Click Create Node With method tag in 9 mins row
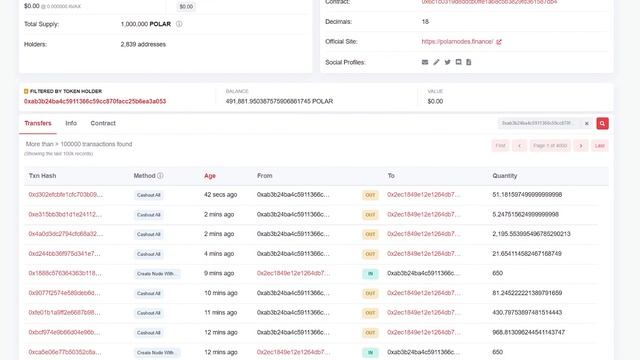Viewport: 640px width, 360px height. [x=157, y=274]
